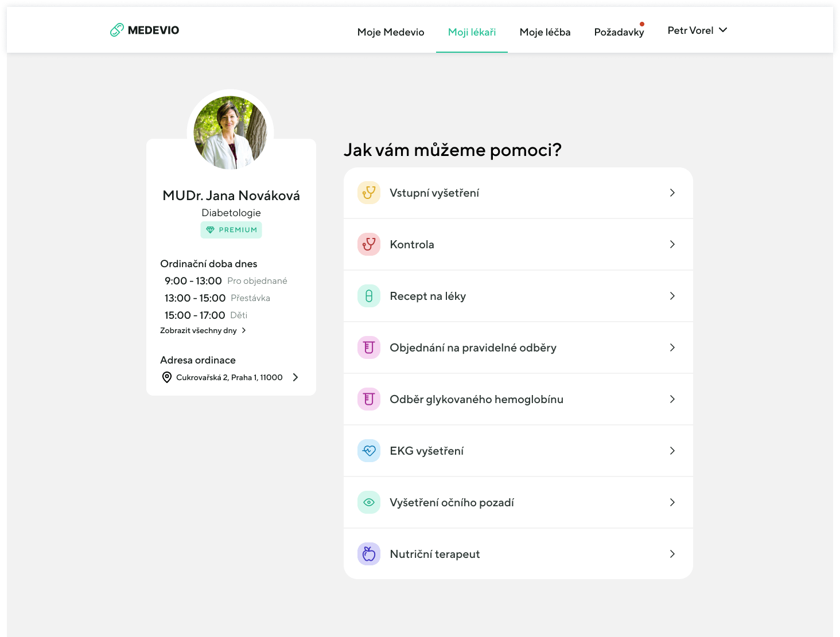The image size is (840, 637).
Task: Open the Moje léčba tab
Action: (x=545, y=32)
